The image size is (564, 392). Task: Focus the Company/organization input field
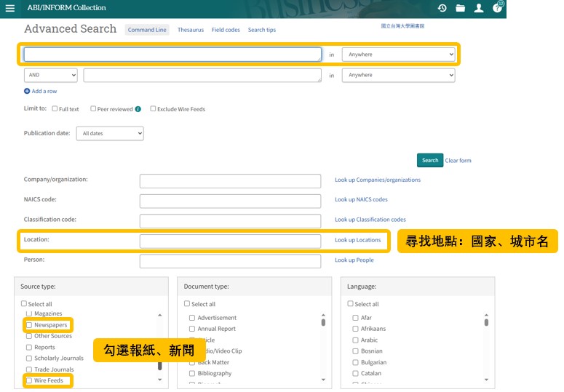click(x=230, y=181)
